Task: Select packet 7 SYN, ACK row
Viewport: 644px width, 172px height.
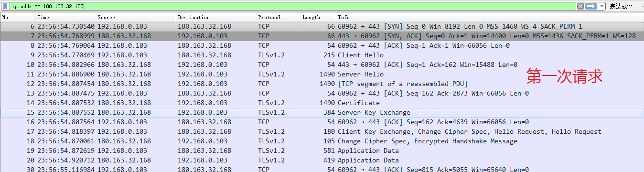Action: pyautogui.click(x=322, y=36)
